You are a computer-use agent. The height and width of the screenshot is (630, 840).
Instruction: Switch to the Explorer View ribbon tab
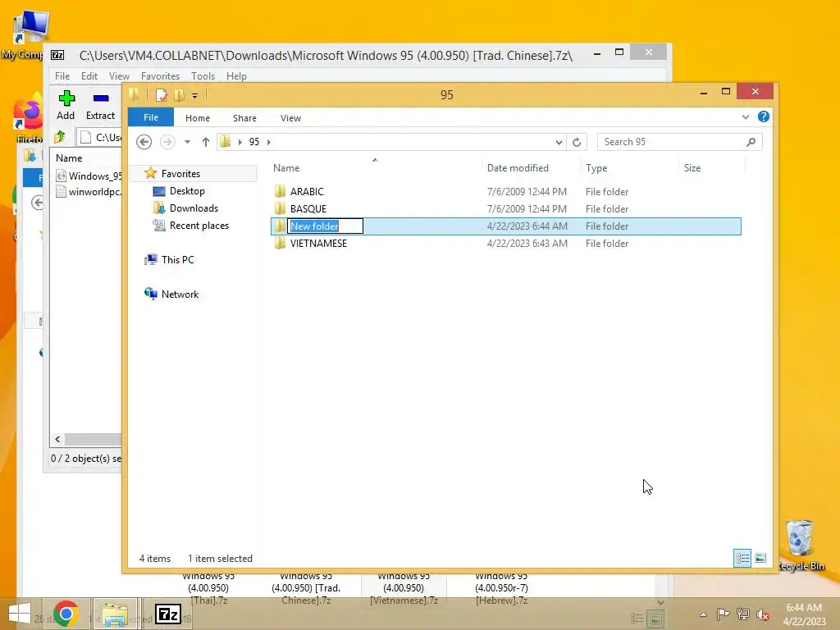pos(290,118)
